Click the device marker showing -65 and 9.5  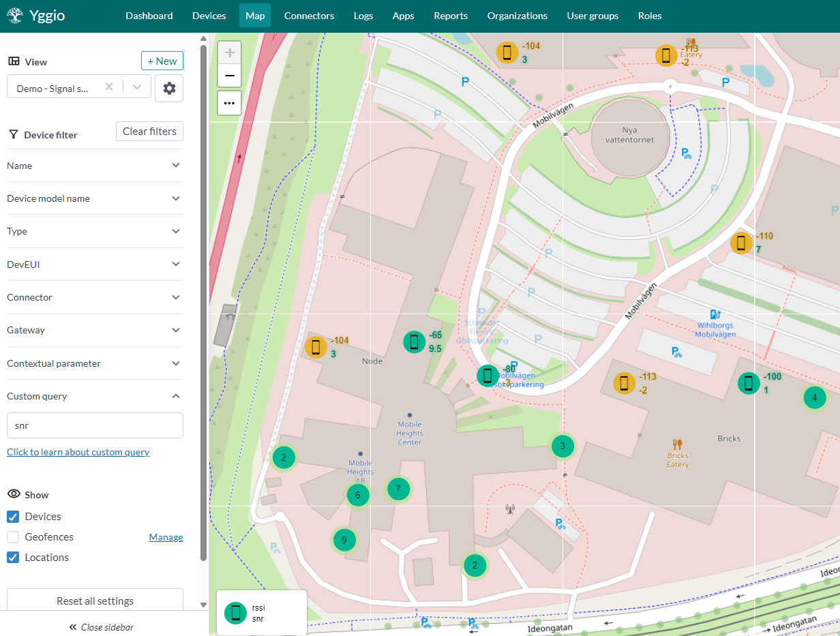pyautogui.click(x=415, y=342)
